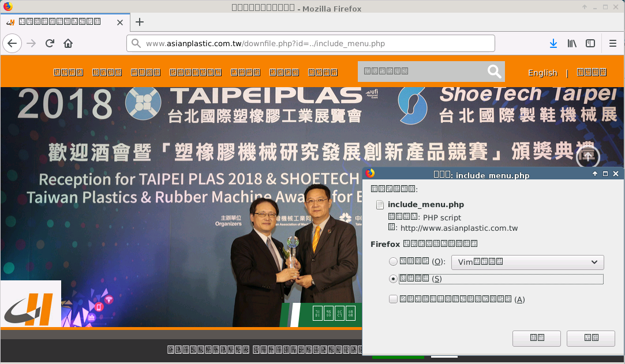
Task: Click the 'PHP script' file type text
Action: (x=441, y=218)
